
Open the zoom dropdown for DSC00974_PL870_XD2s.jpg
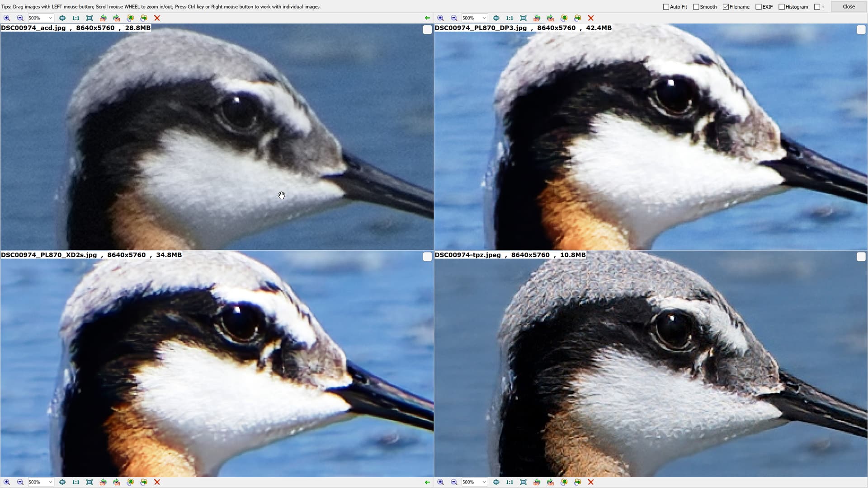pos(50,482)
